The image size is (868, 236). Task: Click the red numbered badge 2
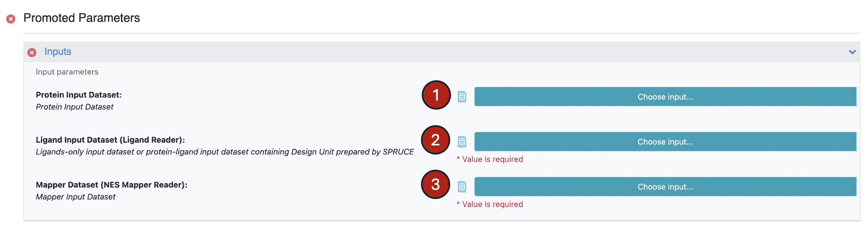click(x=436, y=140)
